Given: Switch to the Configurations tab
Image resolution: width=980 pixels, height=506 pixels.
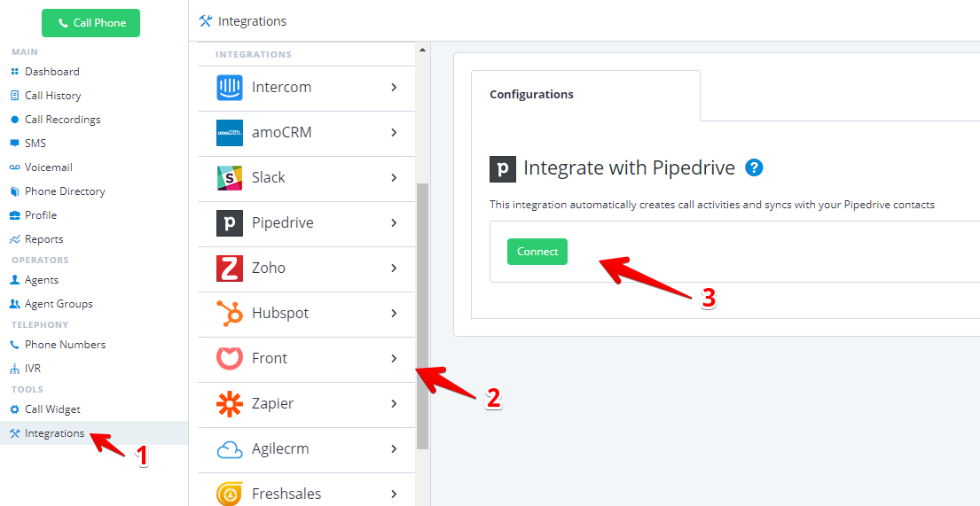Looking at the screenshot, I should click(x=531, y=95).
